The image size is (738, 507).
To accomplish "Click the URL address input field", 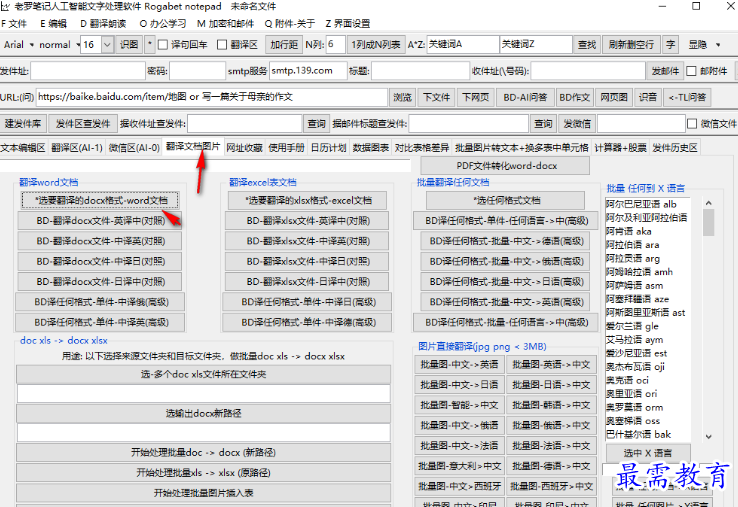I will tap(211, 97).
